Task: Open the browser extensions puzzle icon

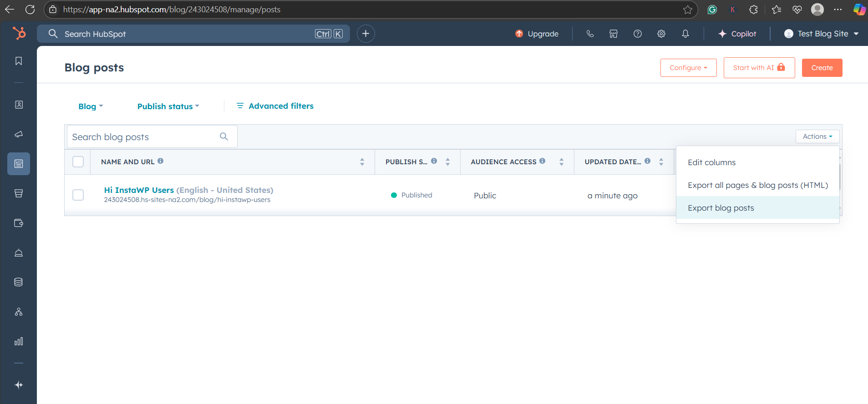Action: pos(753,10)
